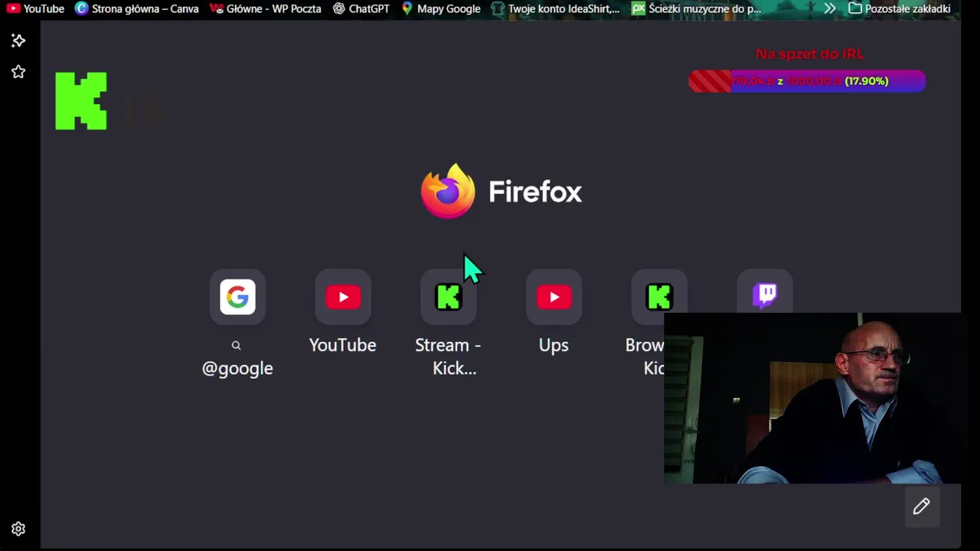Screen dimensions: 980x551
Task: Click the Firefox logo
Action: 448,191
